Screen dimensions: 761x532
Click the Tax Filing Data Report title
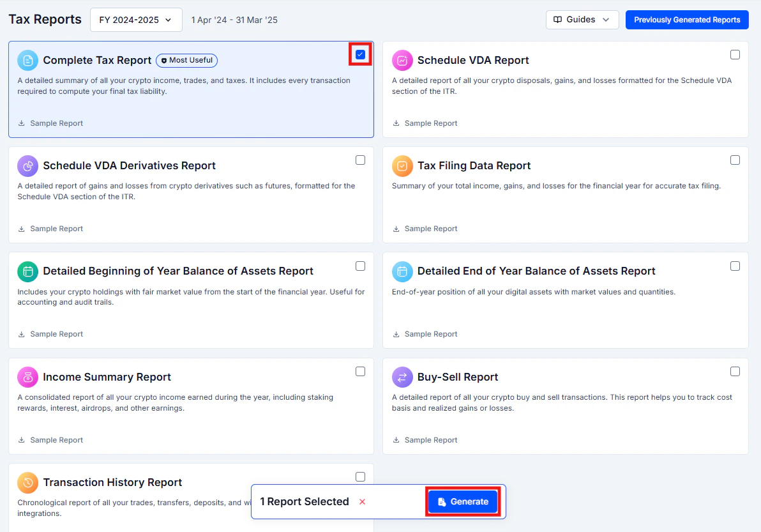click(474, 166)
